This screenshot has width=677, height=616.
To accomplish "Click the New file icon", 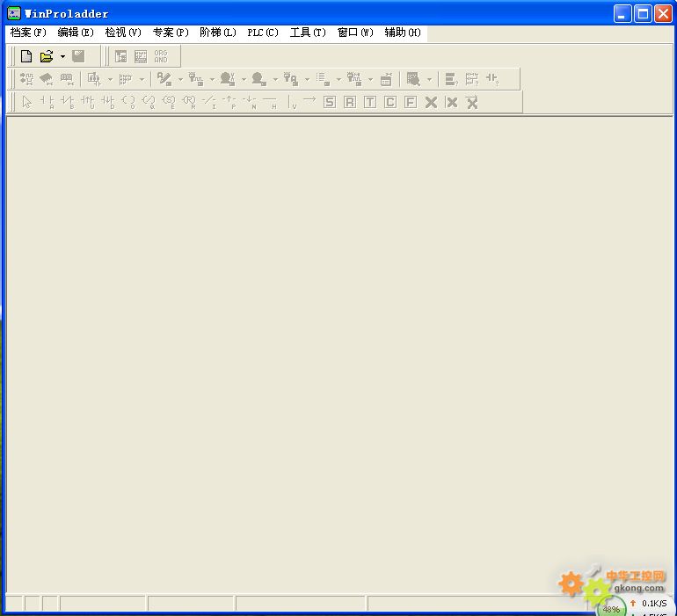I will 26,56.
